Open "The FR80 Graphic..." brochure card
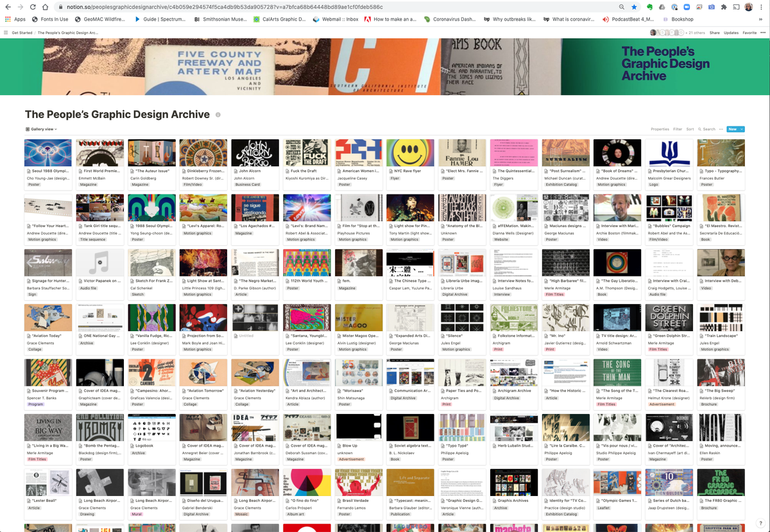Screen dimensions: 770x532 pos(721,493)
